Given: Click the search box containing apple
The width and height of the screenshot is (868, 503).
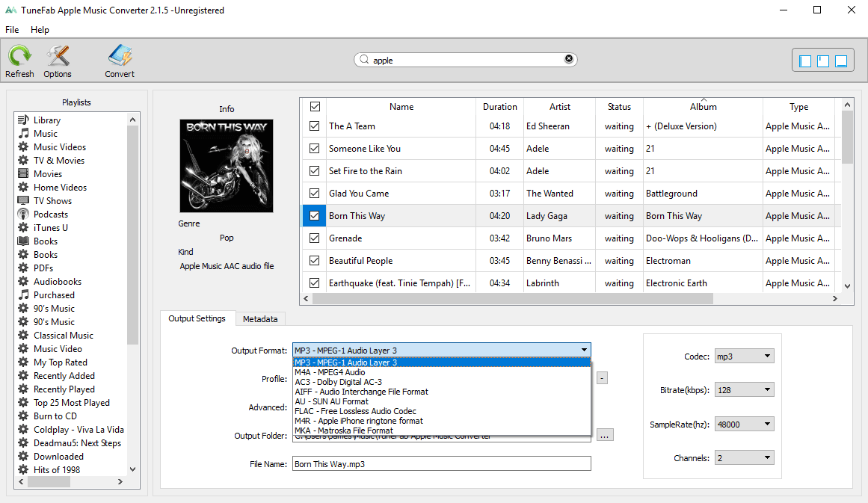Looking at the screenshot, I should (466, 60).
